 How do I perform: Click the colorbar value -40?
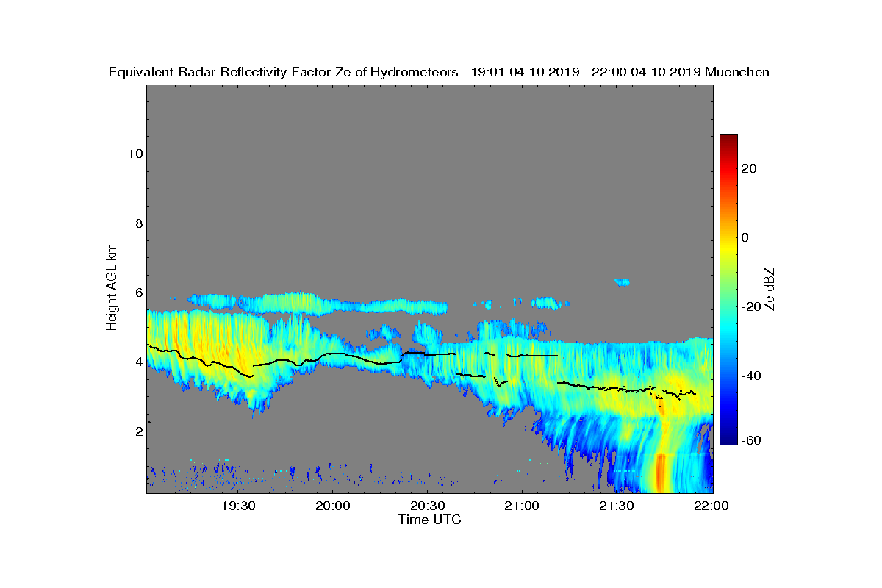(751, 376)
